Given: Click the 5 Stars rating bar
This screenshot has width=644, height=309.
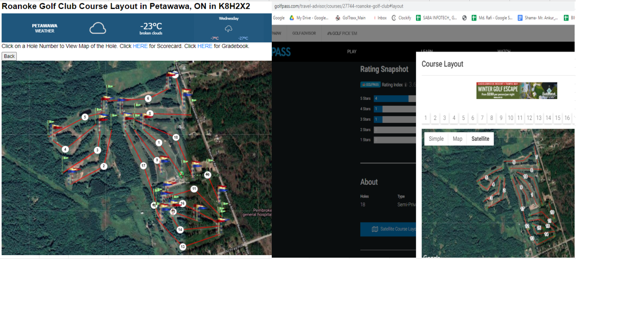Looking at the screenshot, I should pyautogui.click(x=395, y=98).
